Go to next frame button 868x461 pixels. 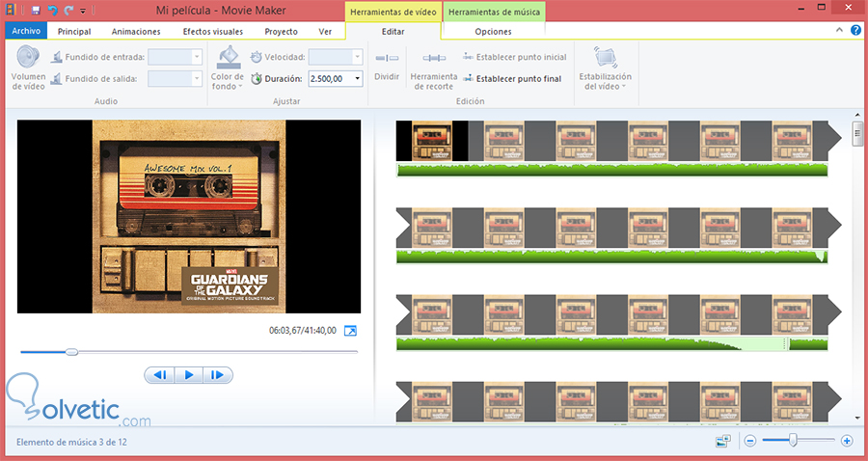(218, 375)
